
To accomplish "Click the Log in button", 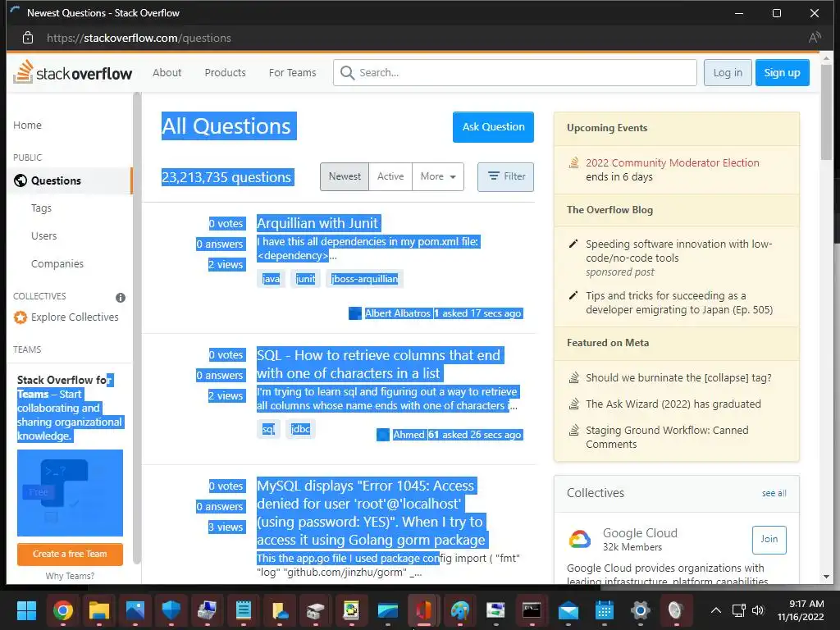I will pyautogui.click(x=728, y=73).
